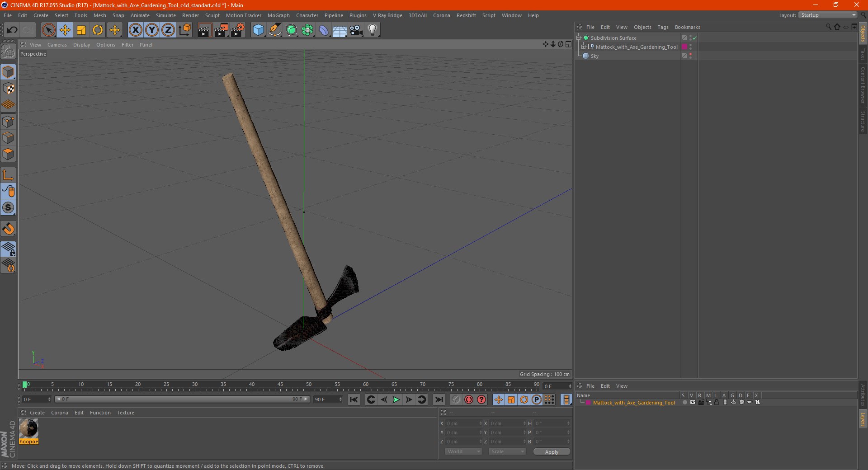The width and height of the screenshot is (868, 470).
Task: Toggle Y axis lock
Action: click(151, 30)
